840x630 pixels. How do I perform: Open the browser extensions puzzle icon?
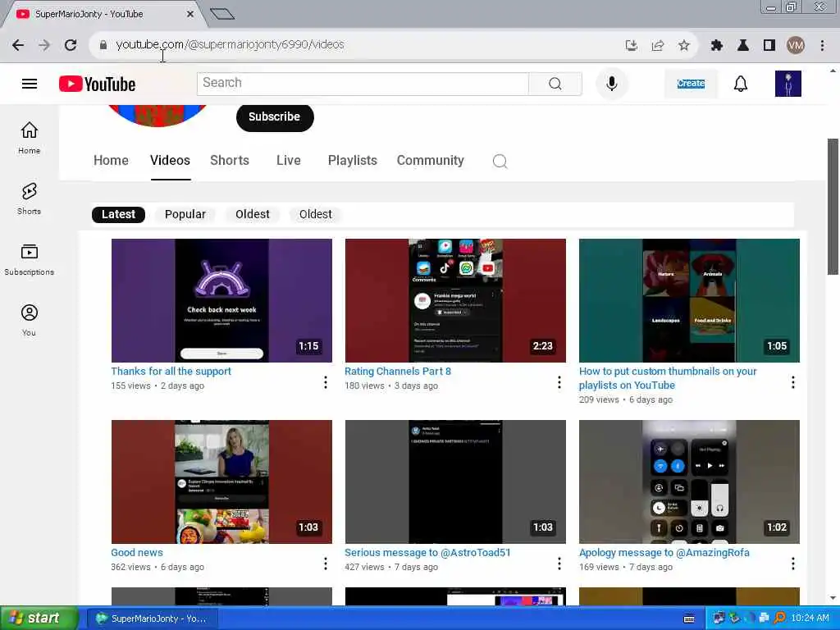pyautogui.click(x=716, y=45)
